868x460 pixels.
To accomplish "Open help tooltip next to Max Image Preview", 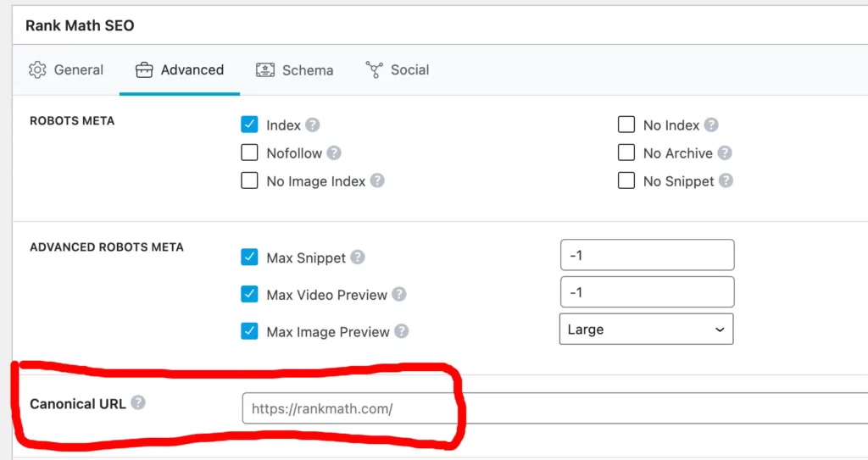I will 401,331.
